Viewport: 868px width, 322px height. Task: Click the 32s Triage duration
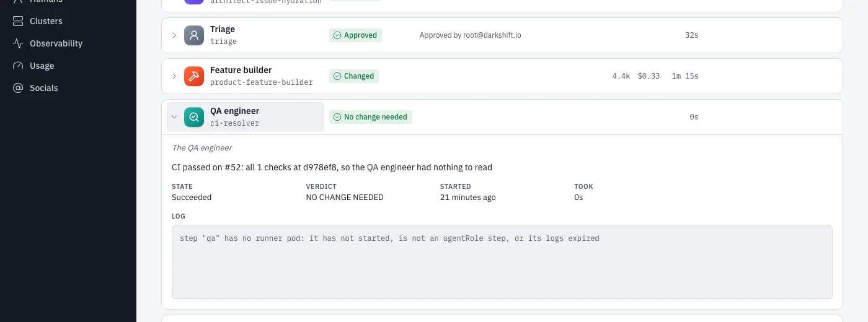[692, 35]
